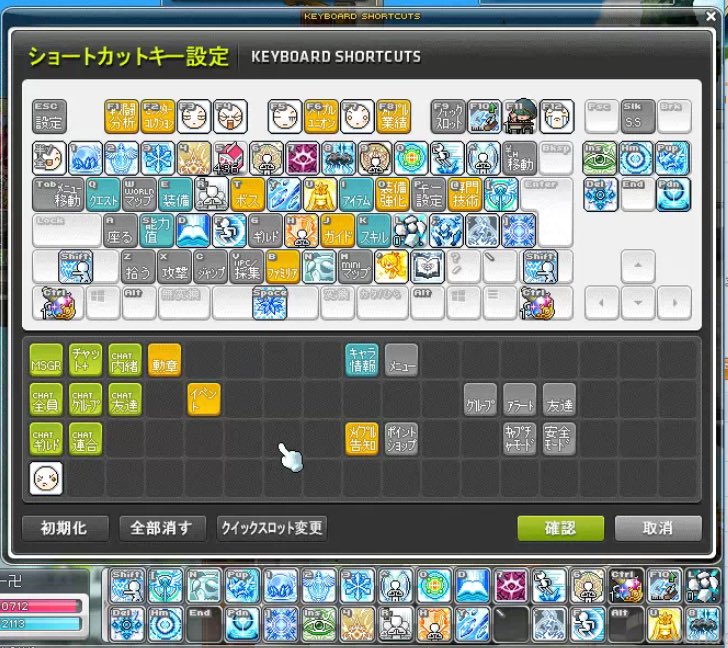This screenshot has width=728, height=648.
Task: Click the Ctrl quick slot item
Action: click(626, 585)
